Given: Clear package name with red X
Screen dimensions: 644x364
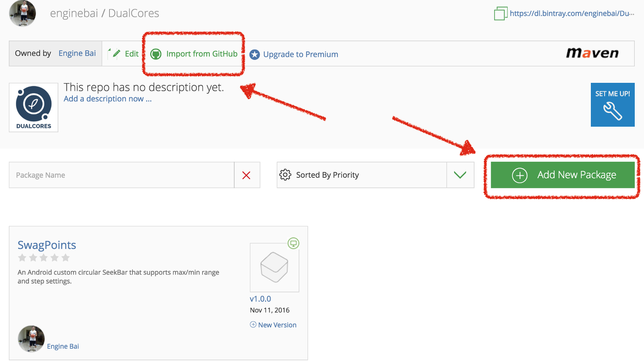Looking at the screenshot, I should (x=246, y=175).
